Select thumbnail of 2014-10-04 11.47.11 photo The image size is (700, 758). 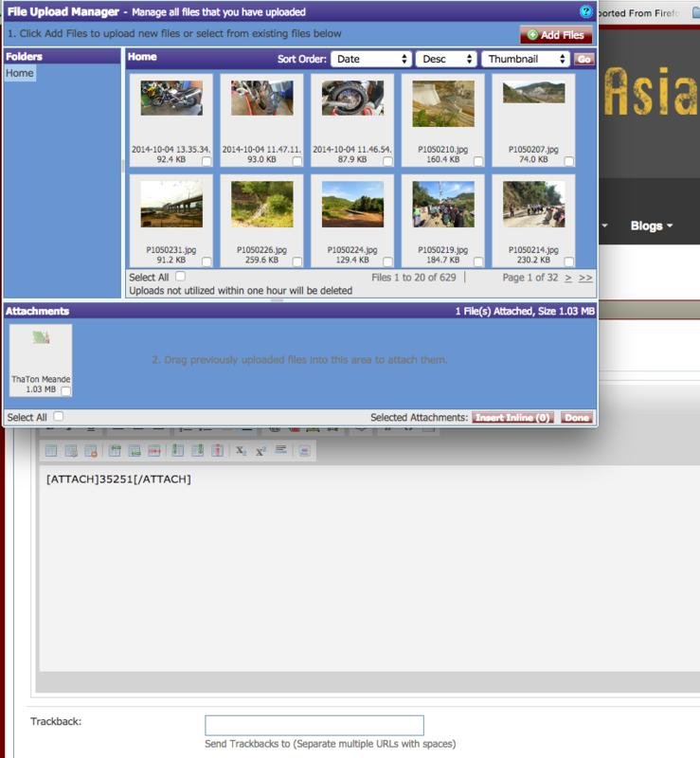click(x=262, y=99)
